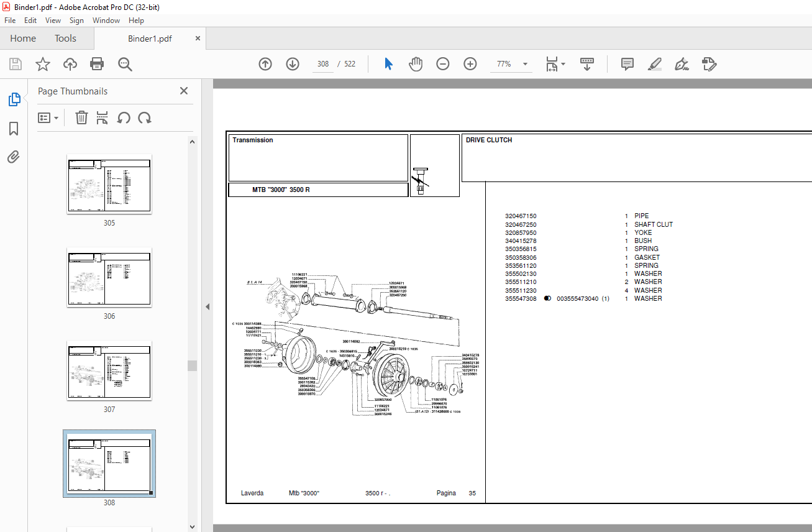812x532 pixels.
Task: Select page 307 thumbnail
Action: (109, 370)
